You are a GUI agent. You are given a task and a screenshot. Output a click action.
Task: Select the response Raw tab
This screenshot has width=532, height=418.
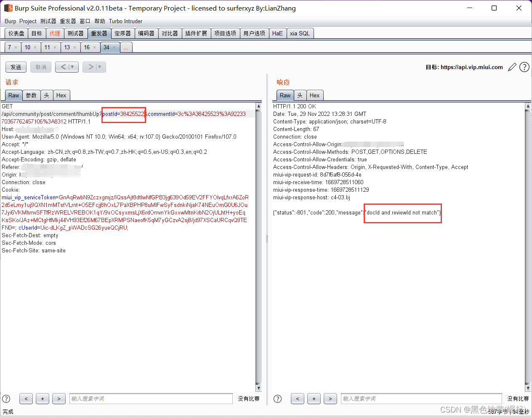tap(285, 95)
